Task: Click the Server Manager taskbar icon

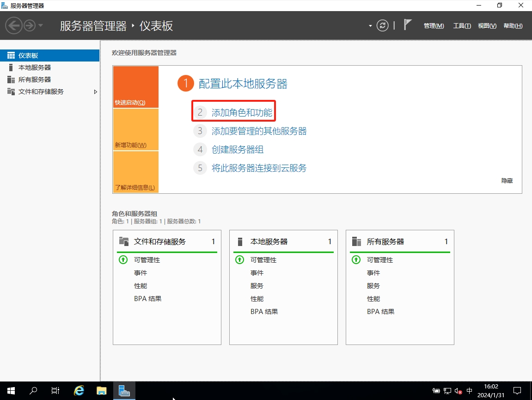Action: coord(124,391)
